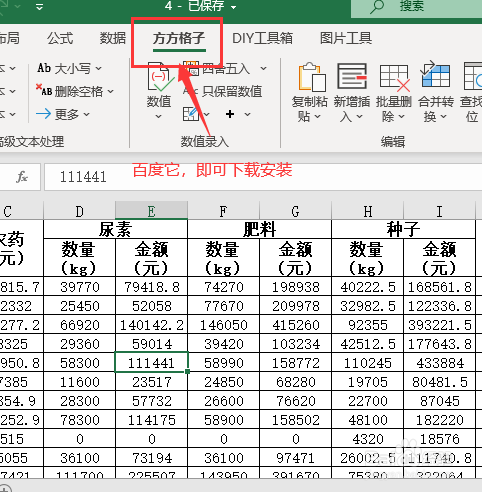Screen dimensions: 482x492
Task: Expand the 数值 dropdown arrow
Action: 159,116
